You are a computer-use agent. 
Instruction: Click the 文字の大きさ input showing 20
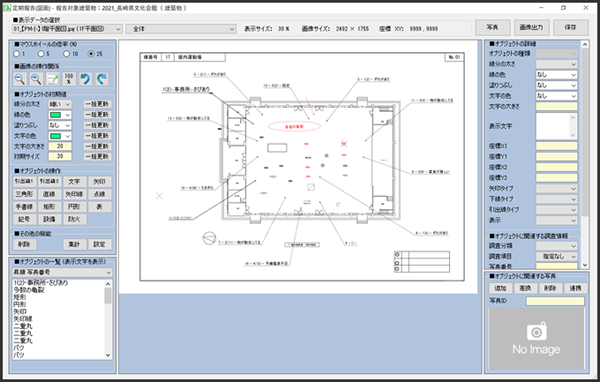(60, 146)
